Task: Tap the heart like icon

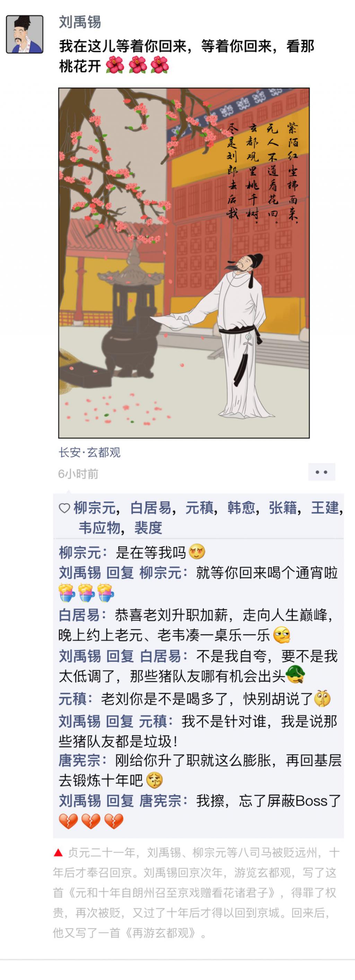Action: (64, 508)
